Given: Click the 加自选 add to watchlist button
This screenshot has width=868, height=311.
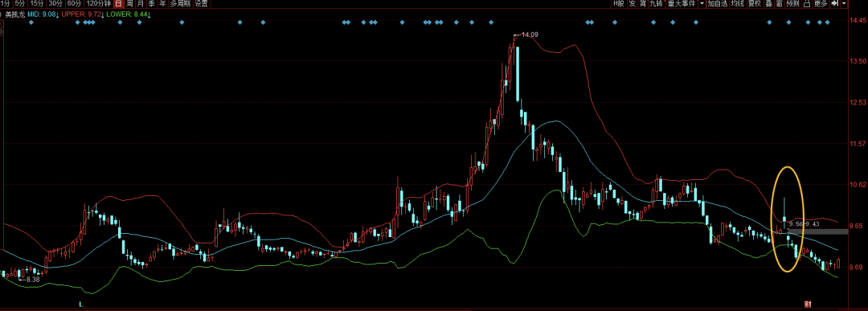Looking at the screenshot, I should (717, 3).
